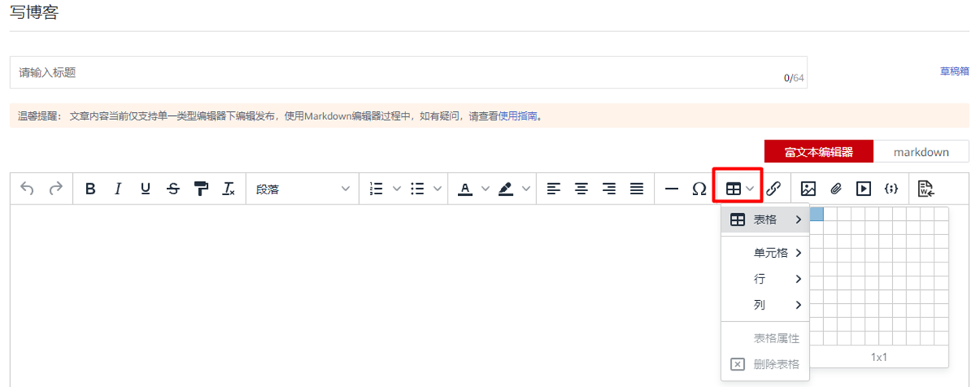Open the 单元格 submenu
The image size is (980, 387).
coord(765,253)
